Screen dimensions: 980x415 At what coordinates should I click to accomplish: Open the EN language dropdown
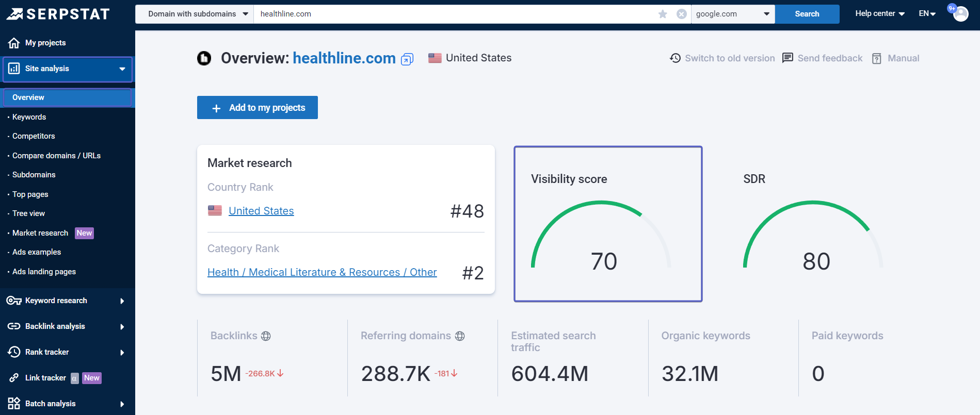[x=927, y=14]
